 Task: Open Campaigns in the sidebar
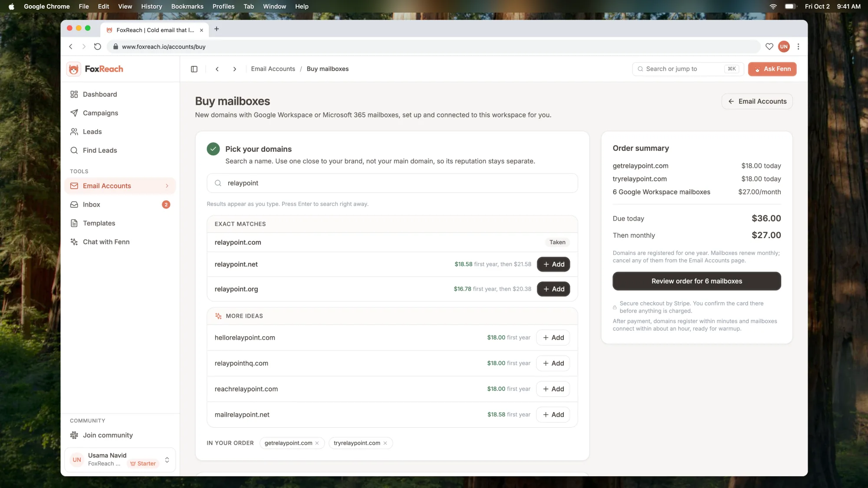(120, 113)
